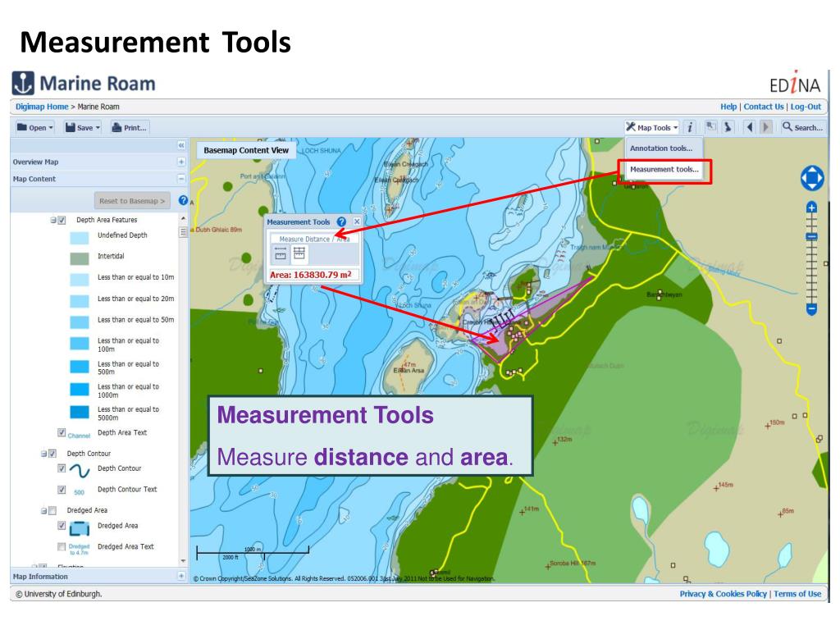Toggle Depth Area Features checkbox
This screenshot has height=630, width=840.
coord(62,220)
